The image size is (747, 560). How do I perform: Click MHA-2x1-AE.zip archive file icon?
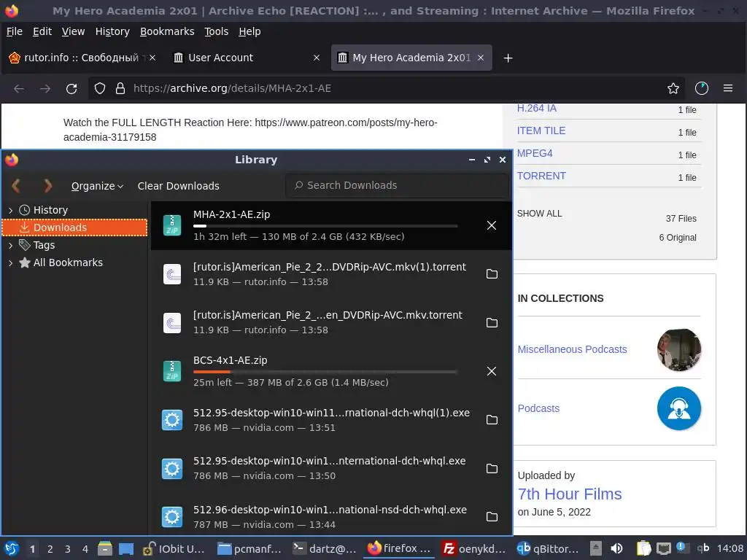(x=172, y=225)
